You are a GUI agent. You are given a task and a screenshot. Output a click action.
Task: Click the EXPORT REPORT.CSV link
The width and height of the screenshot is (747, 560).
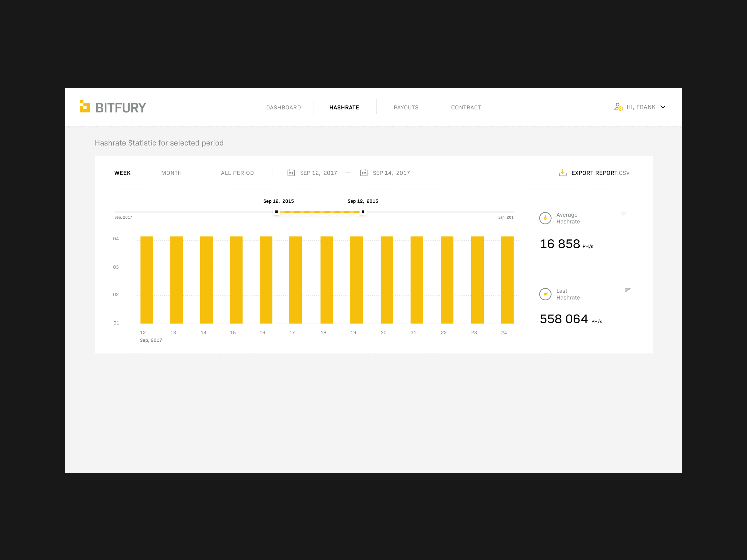point(600,173)
